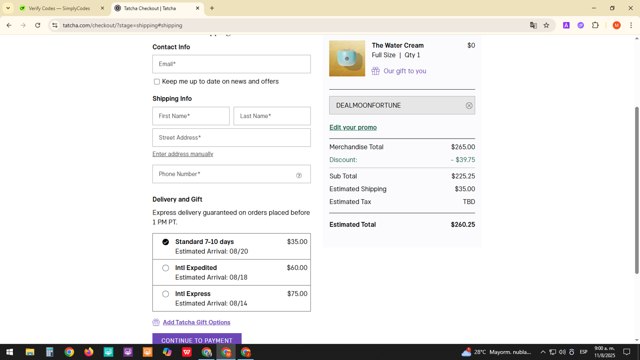640x360 pixels.
Task: Open the tab search dropdown arrow
Action: tap(8, 8)
